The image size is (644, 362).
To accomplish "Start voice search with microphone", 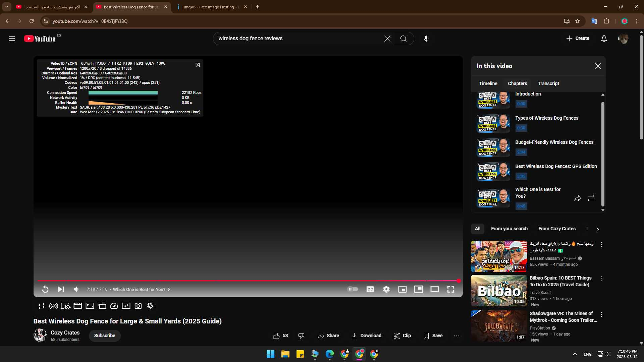I will tap(426, 39).
